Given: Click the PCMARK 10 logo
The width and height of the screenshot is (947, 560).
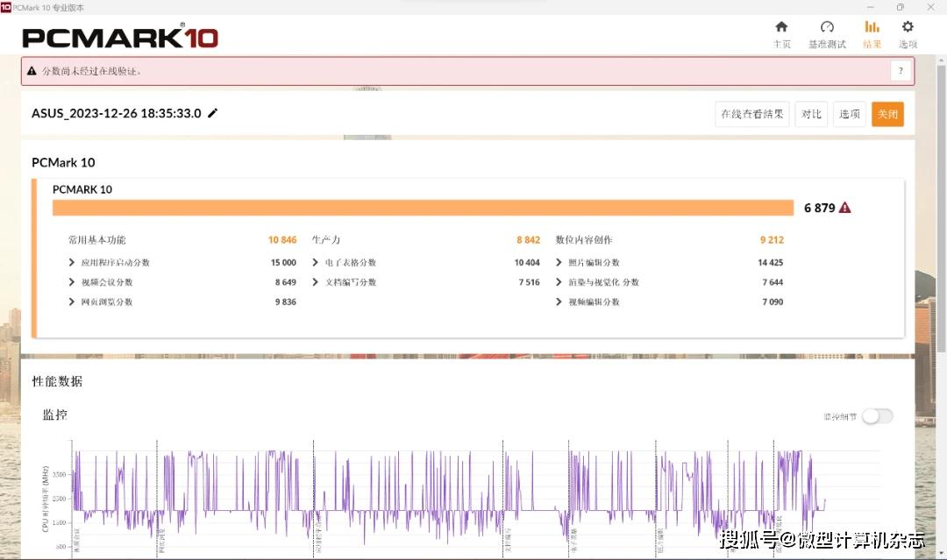Looking at the screenshot, I should (118, 37).
